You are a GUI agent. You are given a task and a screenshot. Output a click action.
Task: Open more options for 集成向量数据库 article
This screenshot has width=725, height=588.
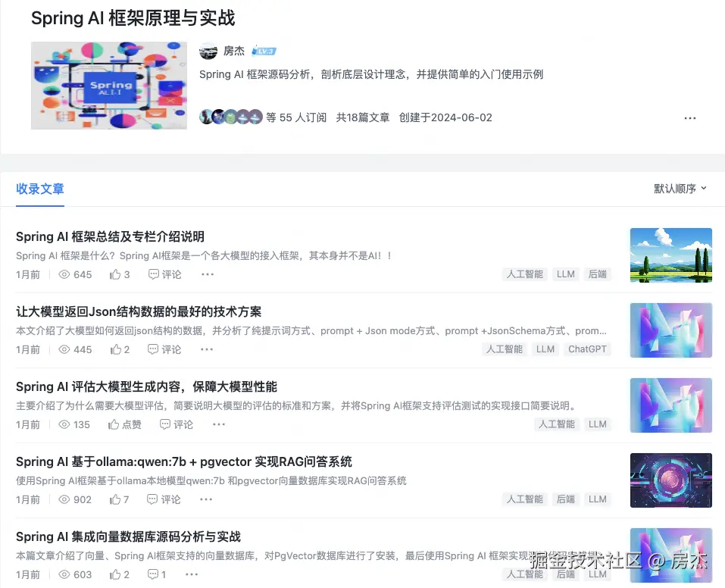point(192,574)
